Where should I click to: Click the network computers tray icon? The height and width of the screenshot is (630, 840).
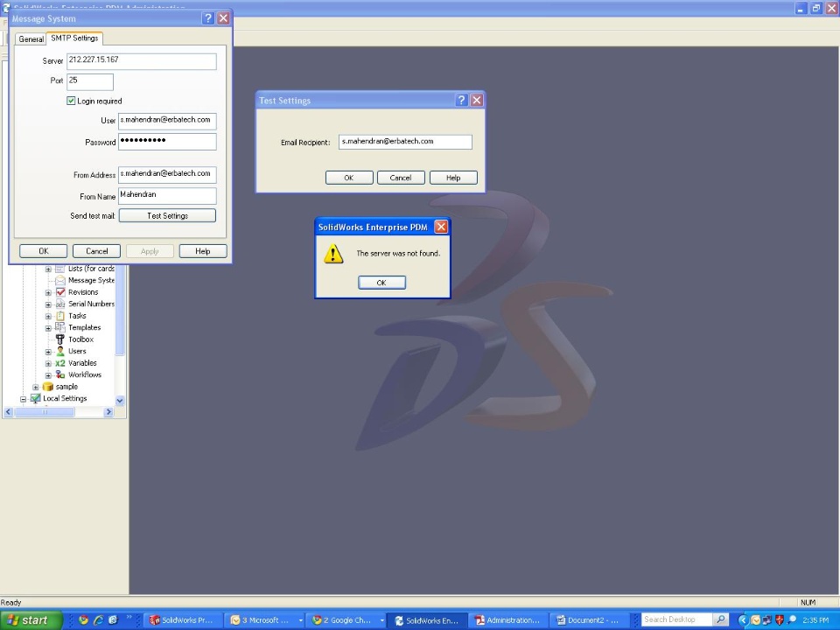tap(767, 620)
